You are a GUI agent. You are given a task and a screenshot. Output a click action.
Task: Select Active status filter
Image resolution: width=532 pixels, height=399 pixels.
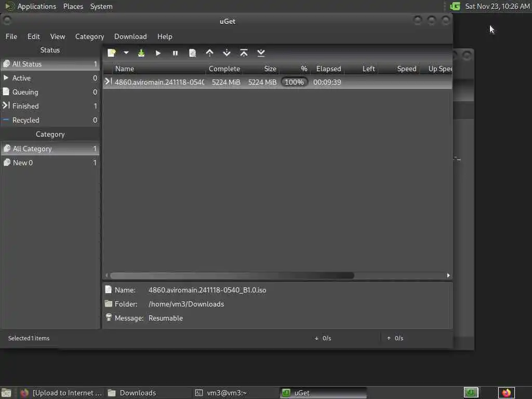[50, 78]
